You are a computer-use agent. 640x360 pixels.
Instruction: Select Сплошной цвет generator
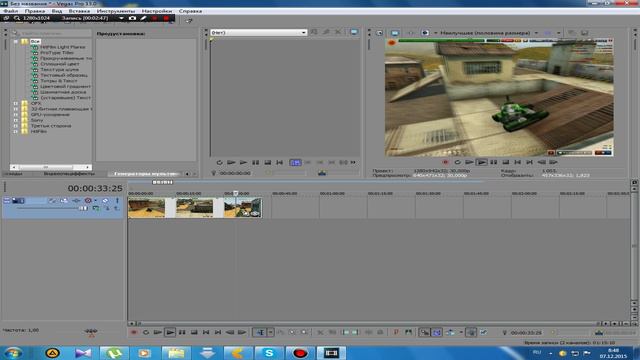(x=60, y=64)
